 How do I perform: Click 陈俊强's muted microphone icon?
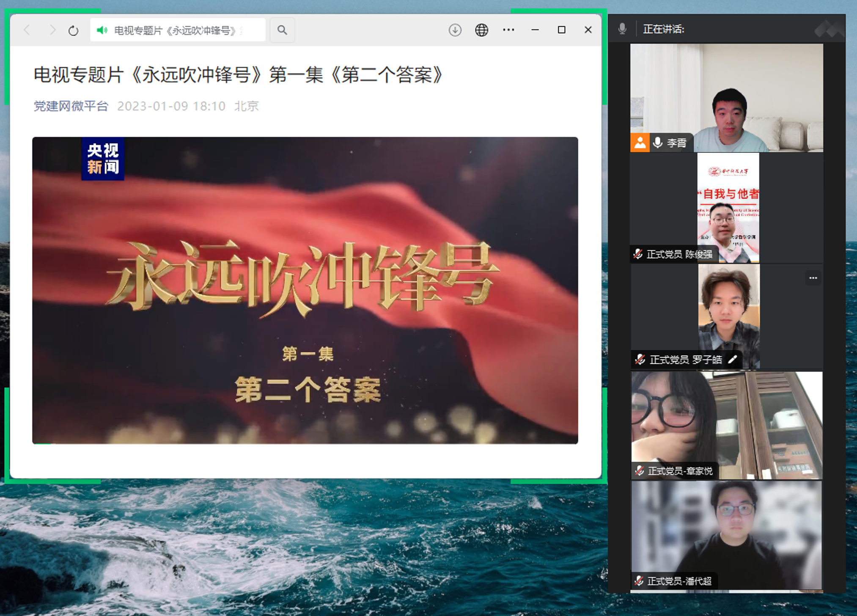click(638, 254)
